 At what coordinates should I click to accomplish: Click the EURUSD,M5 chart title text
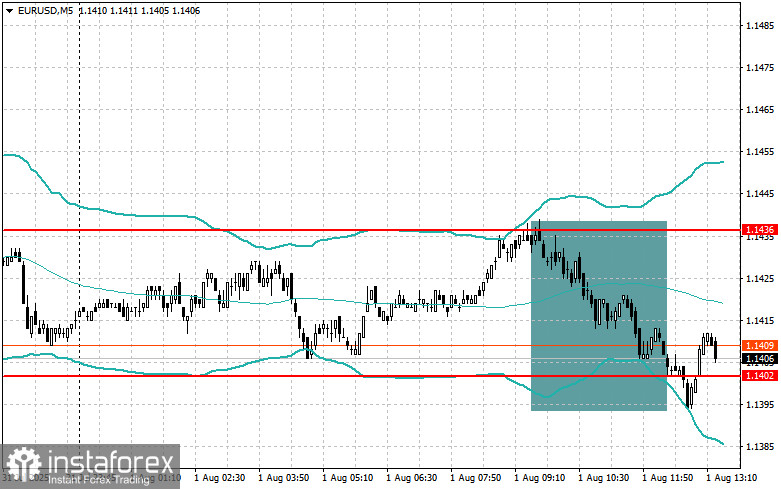coord(45,10)
